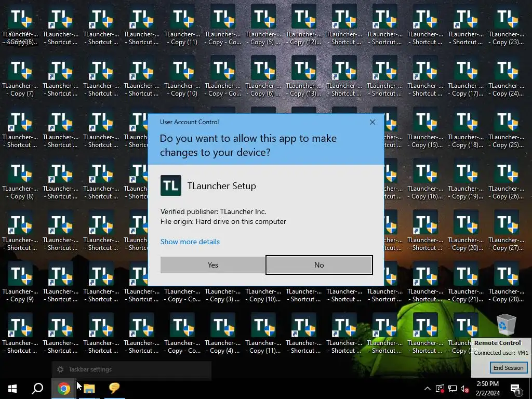The height and width of the screenshot is (399, 532).
Task: Click the clock showing 2:50 PM
Action: point(487,389)
